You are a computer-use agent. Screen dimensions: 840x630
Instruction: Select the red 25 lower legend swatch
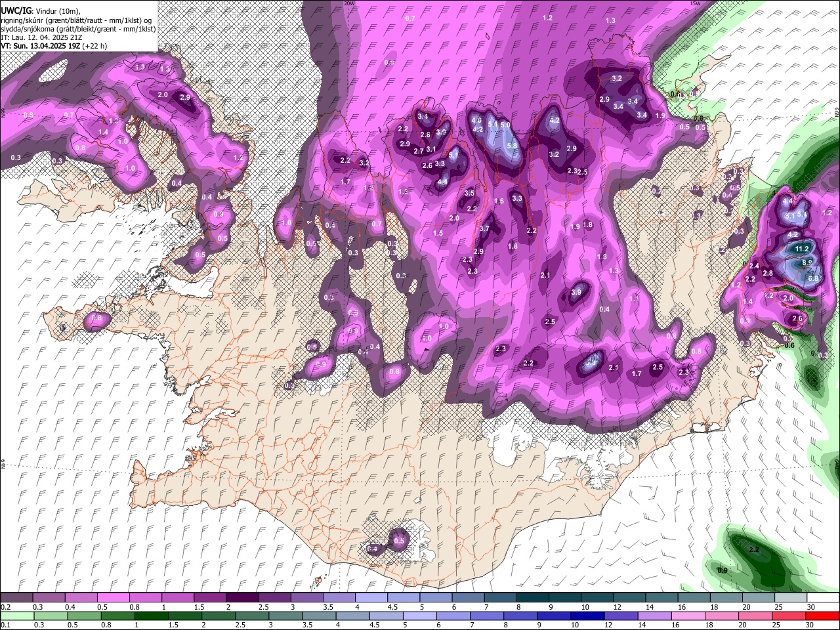pyautogui.click(x=790, y=616)
